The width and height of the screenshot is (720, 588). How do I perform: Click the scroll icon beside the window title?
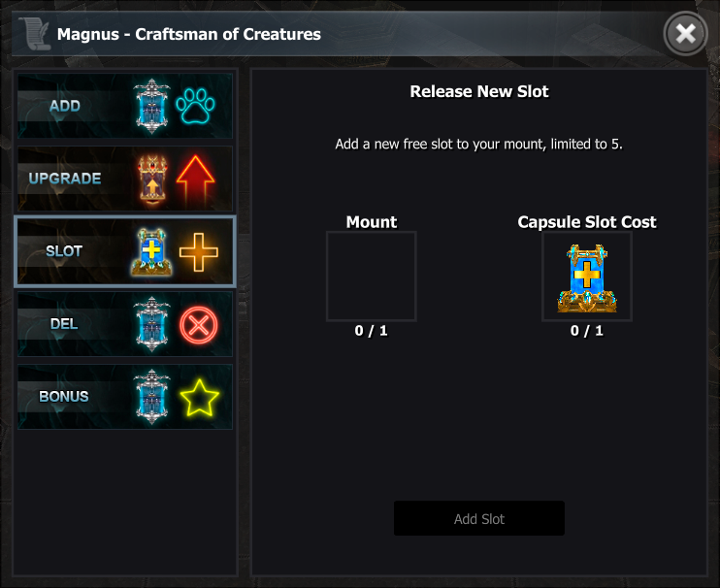(x=34, y=34)
